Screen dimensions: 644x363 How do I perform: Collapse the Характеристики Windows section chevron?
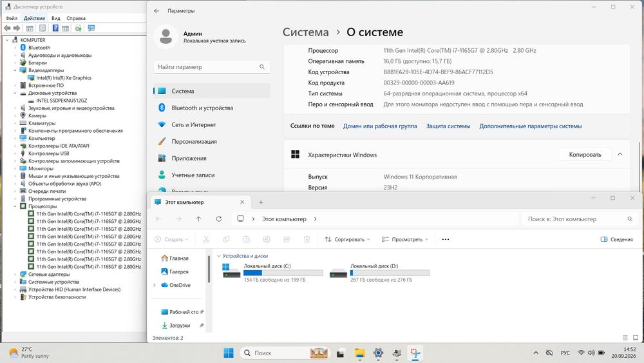click(620, 155)
